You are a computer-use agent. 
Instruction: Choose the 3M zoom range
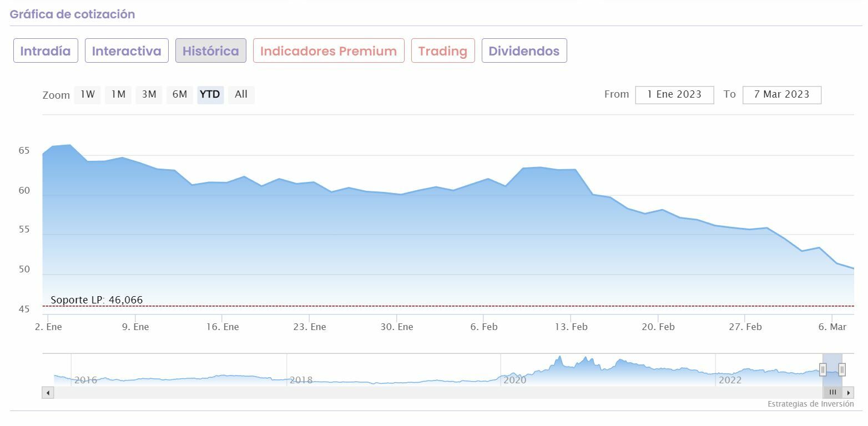tap(149, 94)
